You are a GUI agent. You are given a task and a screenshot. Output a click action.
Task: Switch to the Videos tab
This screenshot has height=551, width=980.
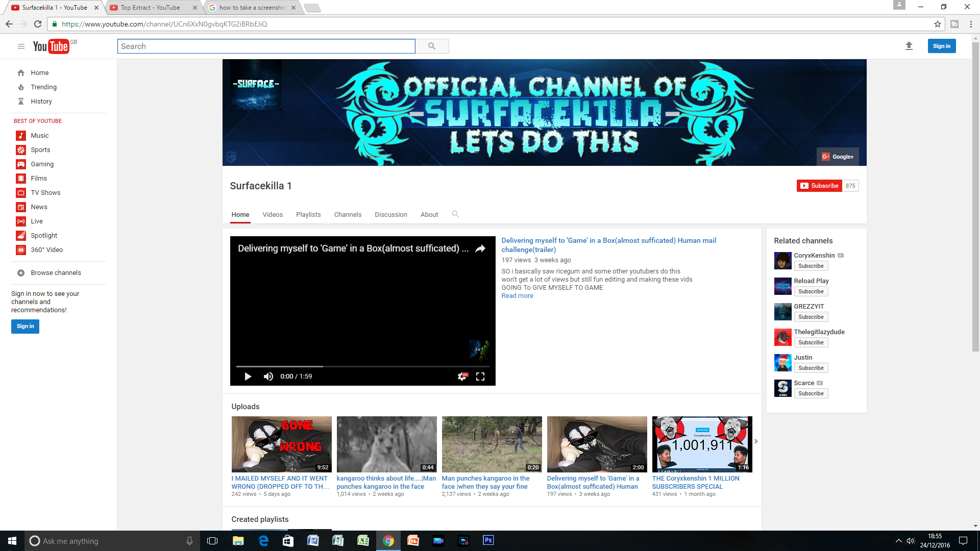coord(273,215)
